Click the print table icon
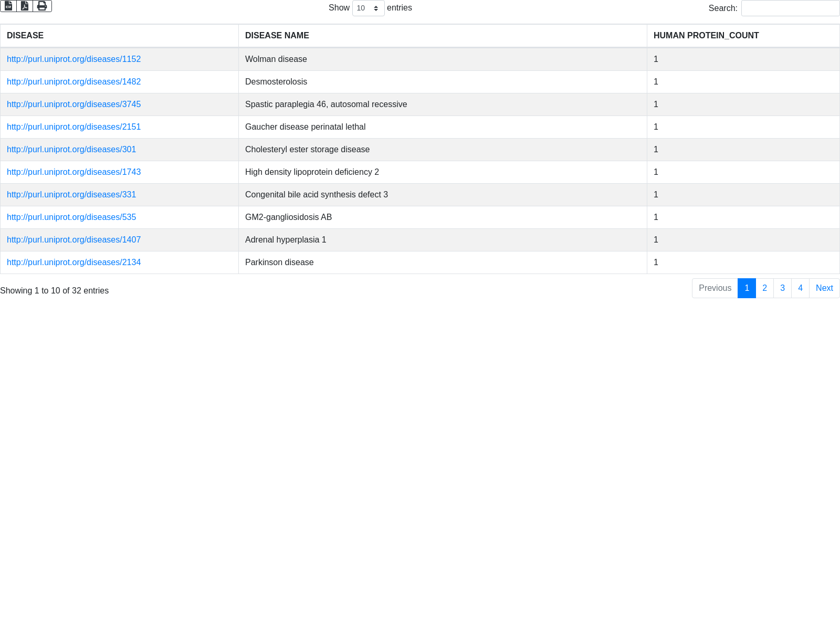This screenshot has width=840, height=630. click(42, 6)
